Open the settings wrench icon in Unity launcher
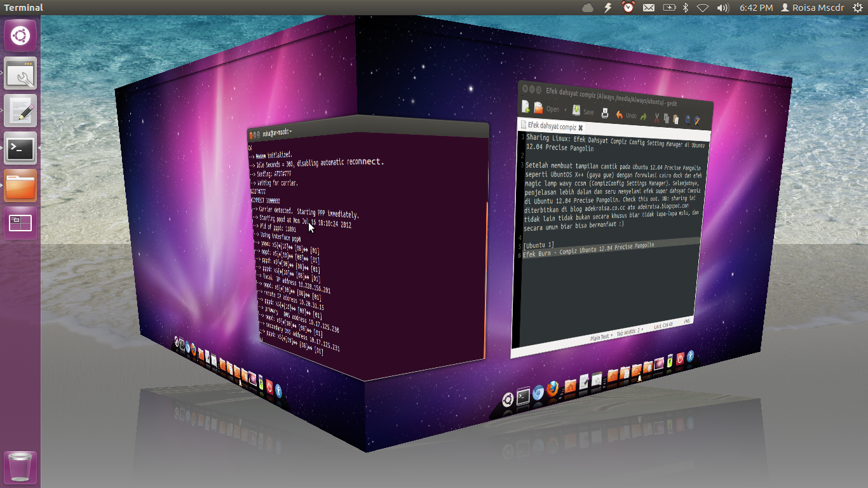The image size is (868, 488). pyautogui.click(x=20, y=73)
